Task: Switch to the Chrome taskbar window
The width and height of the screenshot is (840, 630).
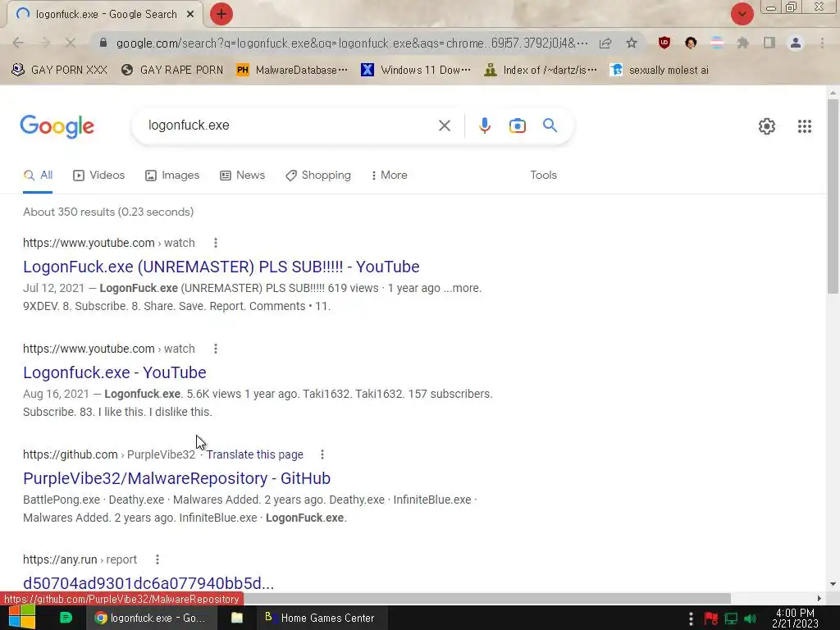Action: pos(152,618)
